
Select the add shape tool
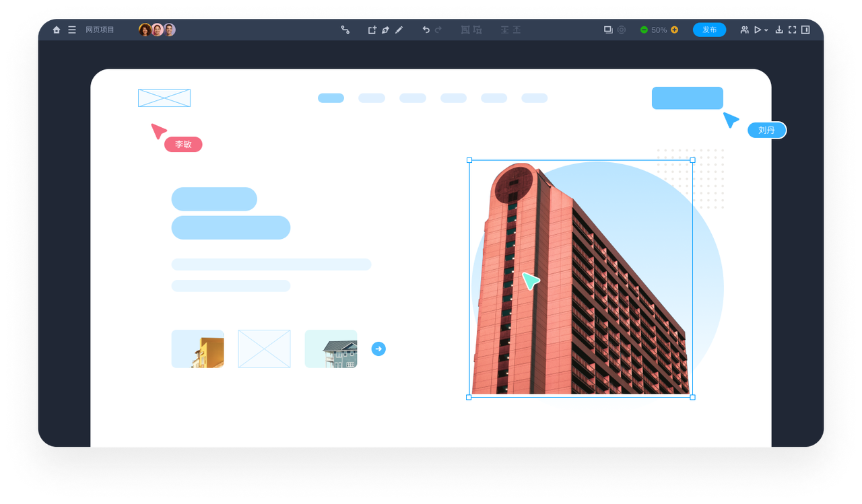(372, 30)
